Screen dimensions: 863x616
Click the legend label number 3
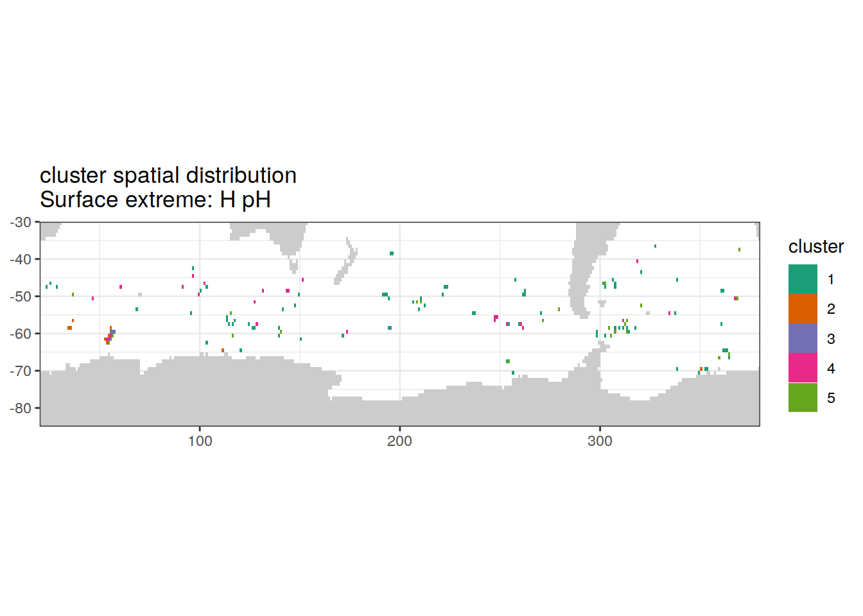click(831, 339)
